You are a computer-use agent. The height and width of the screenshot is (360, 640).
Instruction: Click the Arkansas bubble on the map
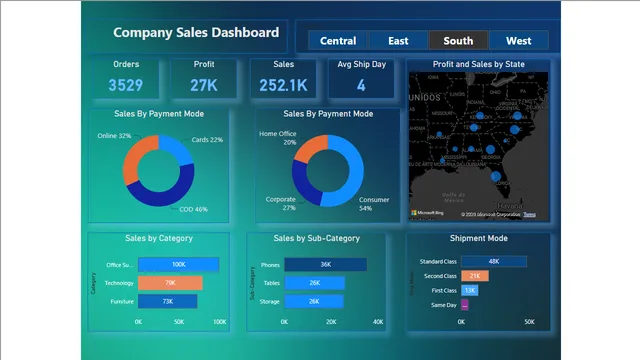pos(439,134)
